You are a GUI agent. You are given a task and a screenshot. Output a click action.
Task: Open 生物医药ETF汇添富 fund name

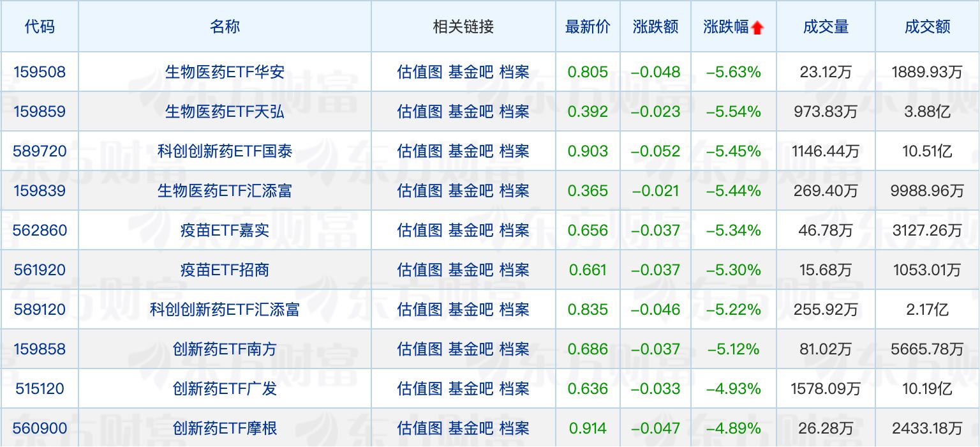[x=225, y=191]
